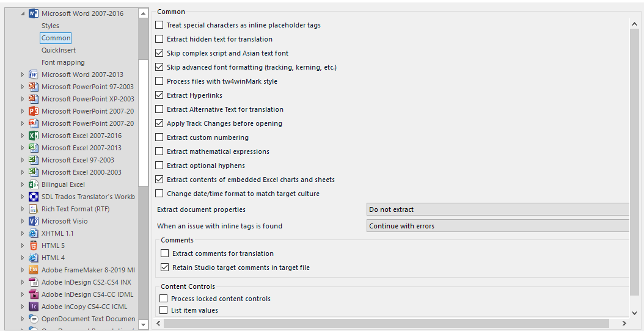Click the tree panel scroll down arrow
This screenshot has width=644, height=331.
[144, 324]
